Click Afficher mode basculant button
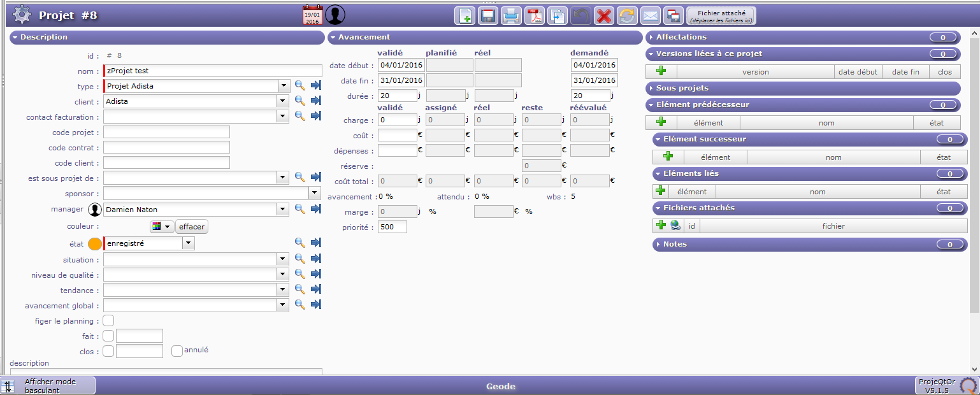The height and width of the screenshot is (395, 980). click(x=48, y=385)
